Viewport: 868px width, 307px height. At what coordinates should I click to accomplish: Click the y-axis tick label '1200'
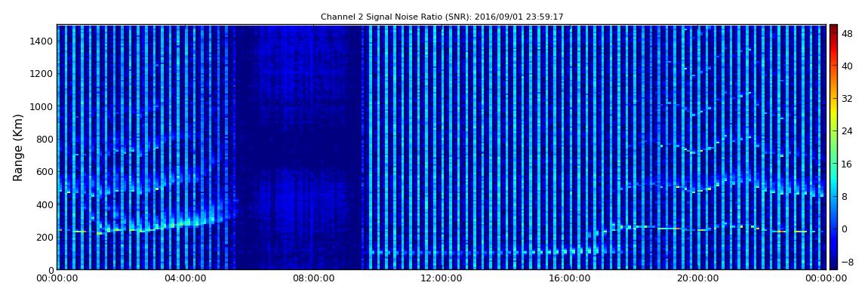pos(42,74)
